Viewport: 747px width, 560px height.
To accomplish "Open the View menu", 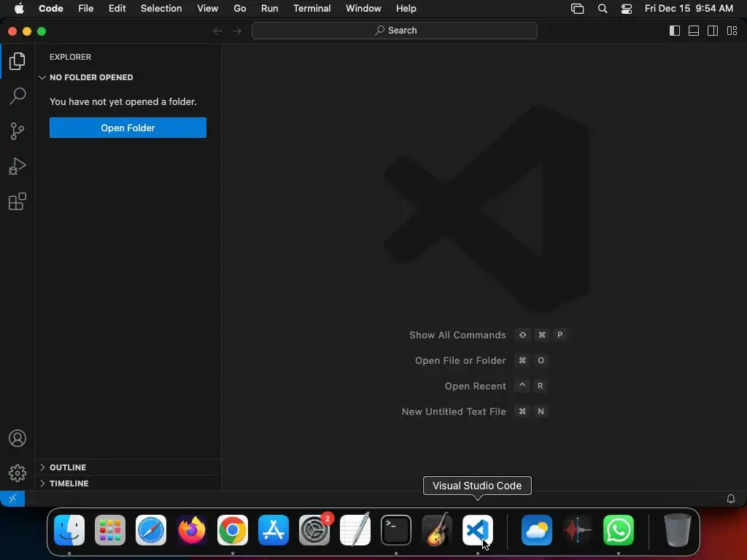I will (x=208, y=9).
